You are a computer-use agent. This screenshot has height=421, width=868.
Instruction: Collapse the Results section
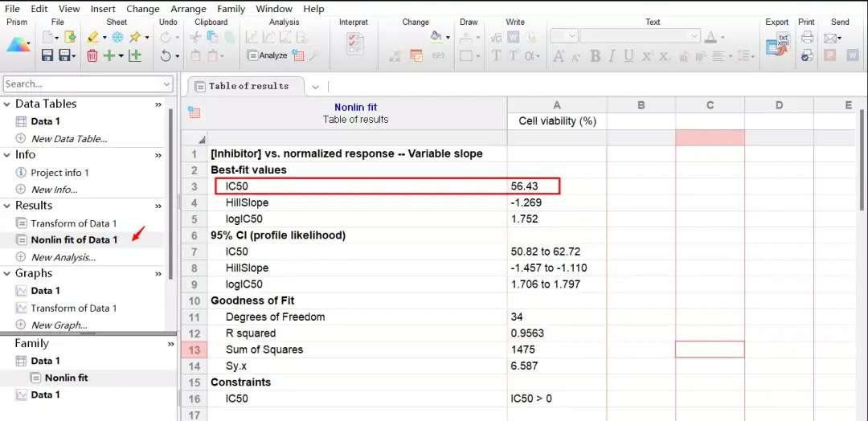click(x=8, y=206)
